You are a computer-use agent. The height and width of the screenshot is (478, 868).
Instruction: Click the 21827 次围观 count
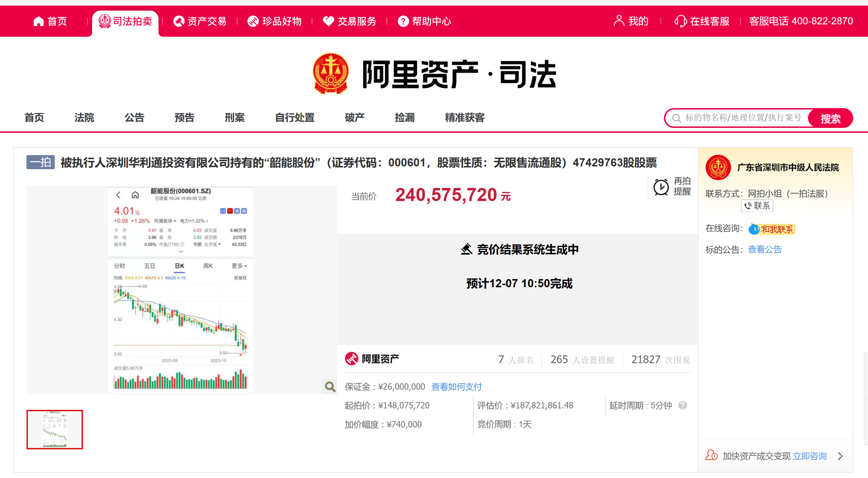[x=660, y=360]
